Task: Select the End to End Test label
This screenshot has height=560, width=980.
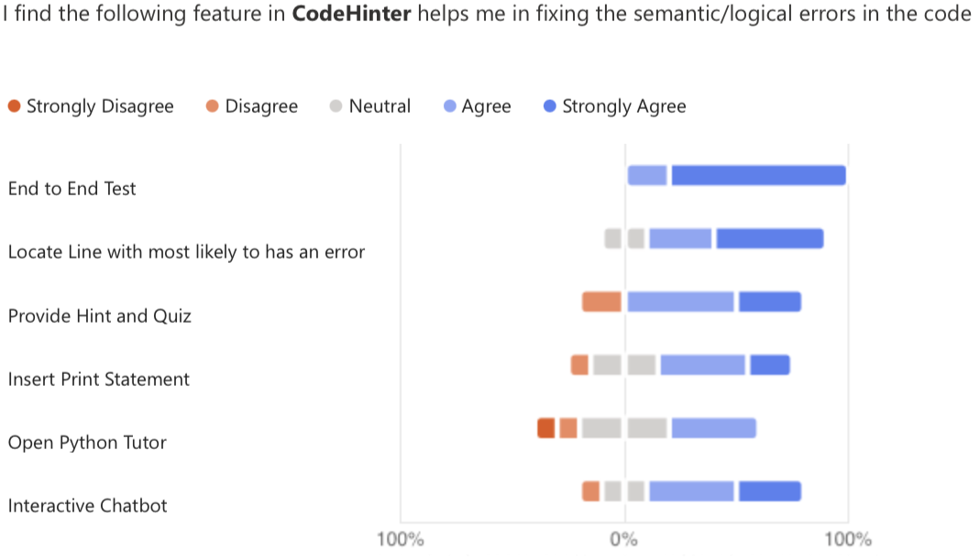Action: (72, 189)
